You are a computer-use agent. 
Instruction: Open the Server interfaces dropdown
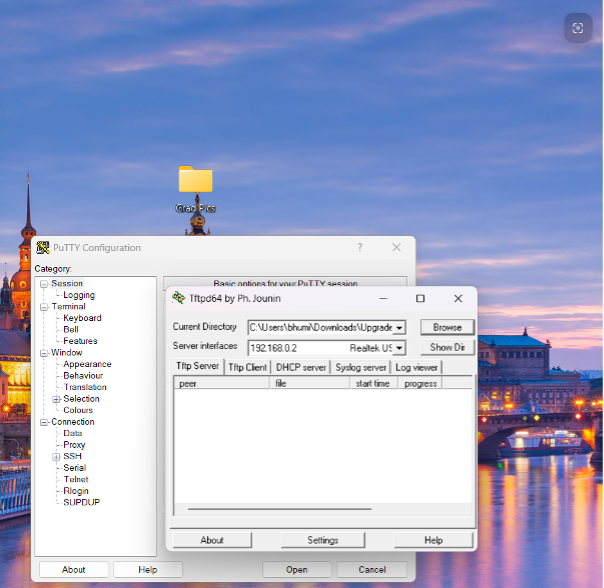pyautogui.click(x=400, y=348)
